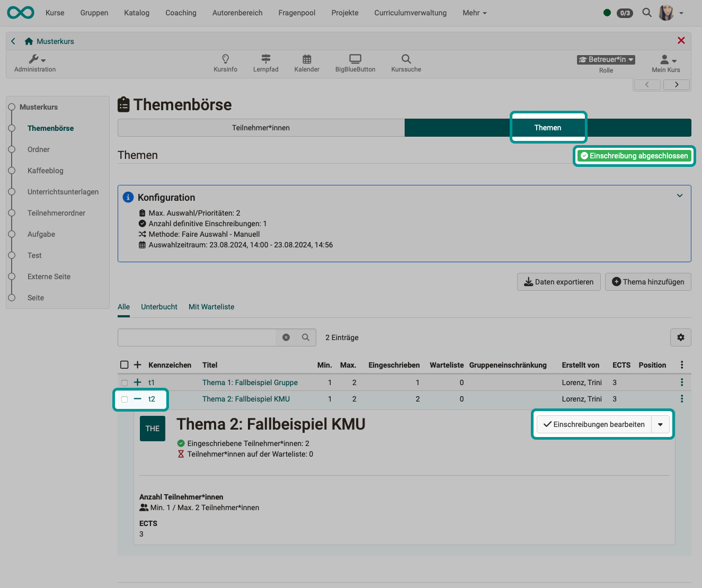This screenshot has height=588, width=702.
Task: Start BigBlueButton
Action: click(x=355, y=63)
